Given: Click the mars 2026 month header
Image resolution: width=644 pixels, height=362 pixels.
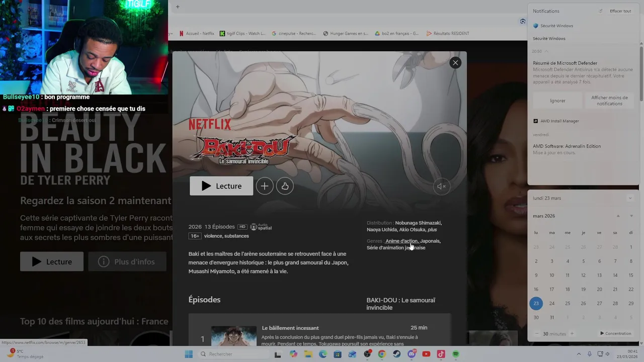Looking at the screenshot, I should click(x=544, y=216).
